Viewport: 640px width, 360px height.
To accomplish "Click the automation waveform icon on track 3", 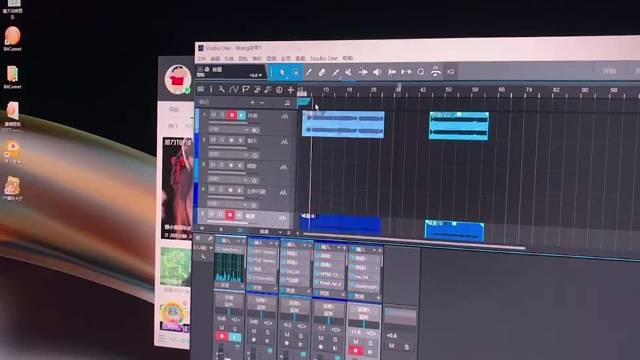I will click(284, 167).
